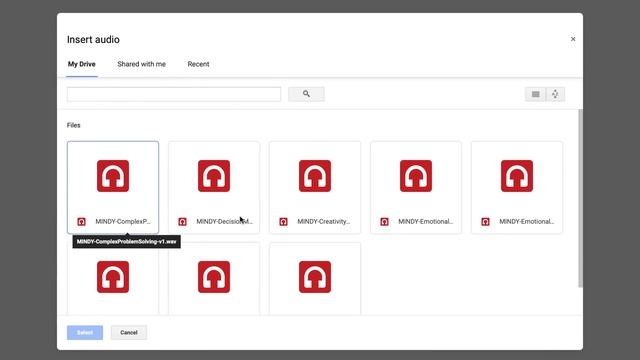Select the MINDY-DecisionM... audio file thumbnail

pyautogui.click(x=214, y=187)
